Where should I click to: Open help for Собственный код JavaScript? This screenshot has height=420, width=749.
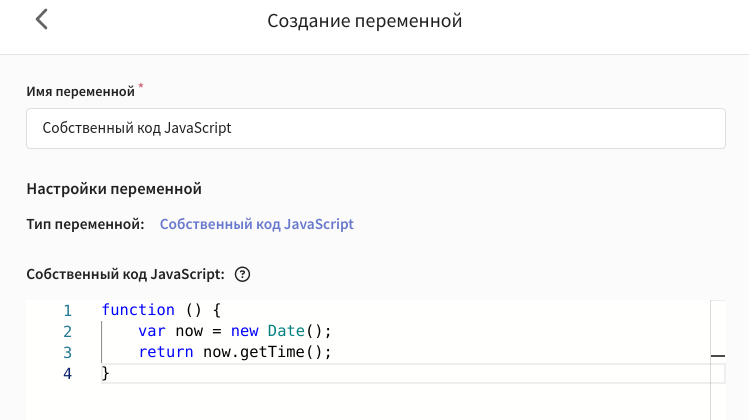click(242, 274)
